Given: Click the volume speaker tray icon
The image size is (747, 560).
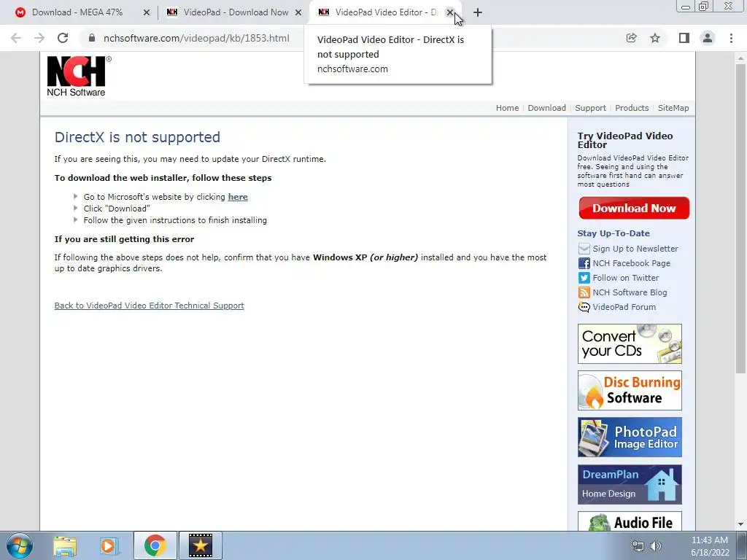Looking at the screenshot, I should (x=656, y=545).
